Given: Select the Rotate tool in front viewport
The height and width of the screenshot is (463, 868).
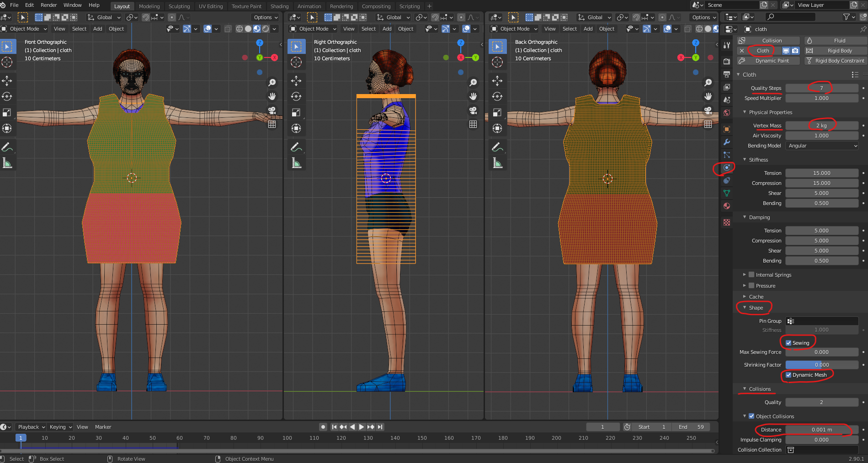Looking at the screenshot, I should point(7,97).
